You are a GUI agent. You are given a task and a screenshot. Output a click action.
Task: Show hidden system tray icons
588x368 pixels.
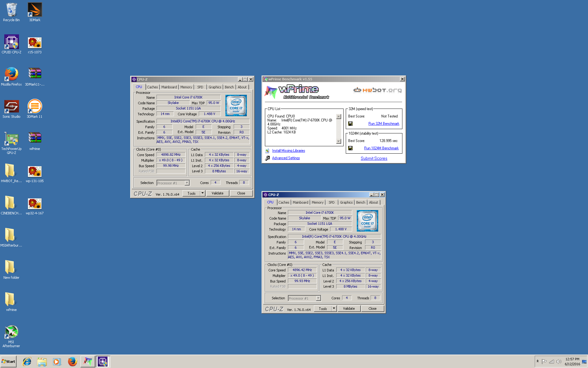tap(537, 361)
